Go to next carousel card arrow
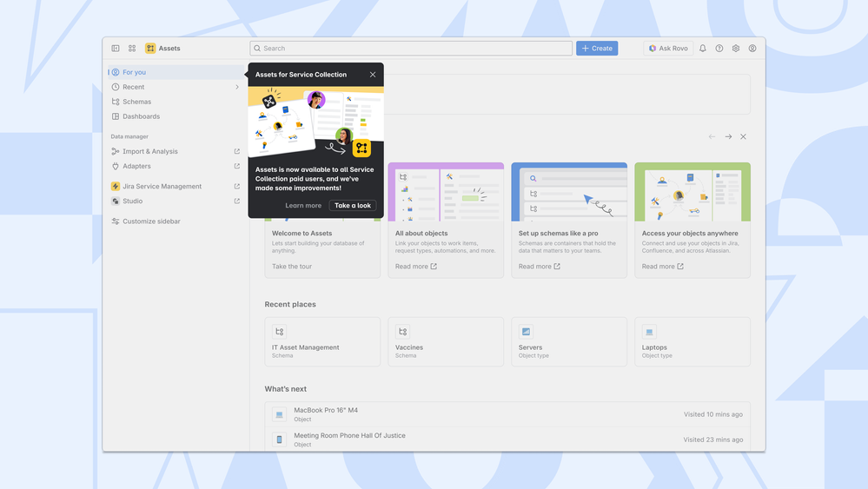The height and width of the screenshot is (489, 868). [728, 136]
